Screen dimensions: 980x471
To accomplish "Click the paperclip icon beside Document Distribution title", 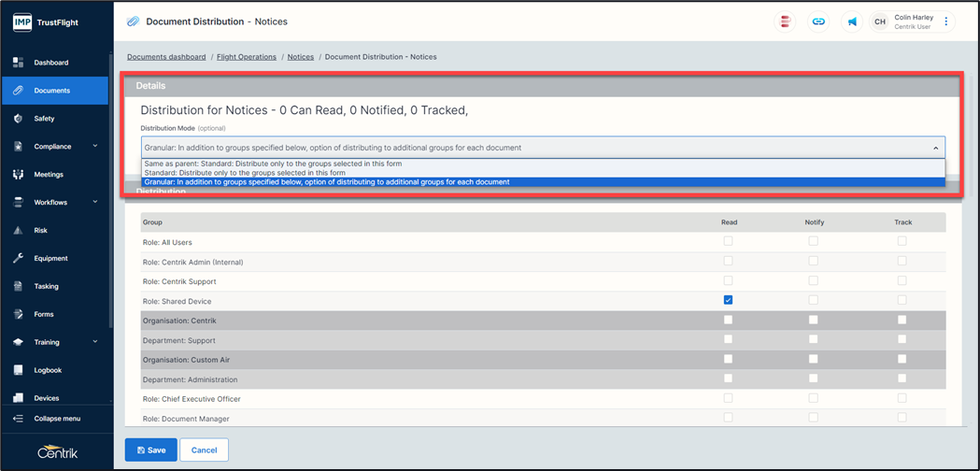I will (133, 21).
